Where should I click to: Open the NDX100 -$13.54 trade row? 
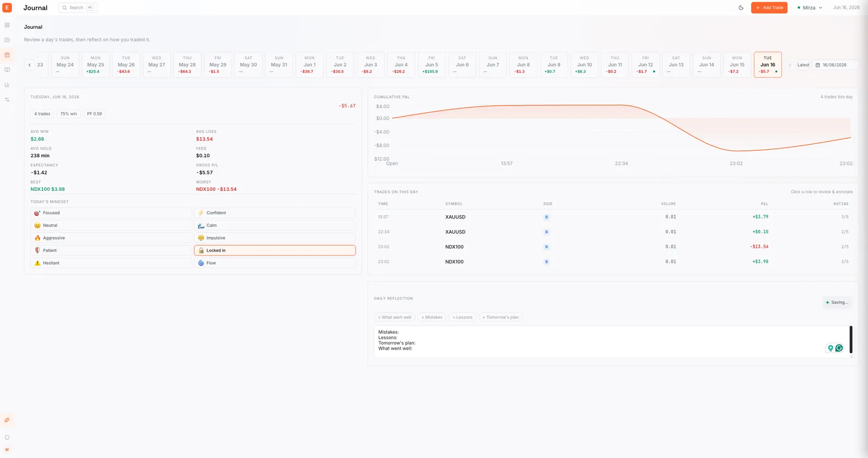coord(613,247)
